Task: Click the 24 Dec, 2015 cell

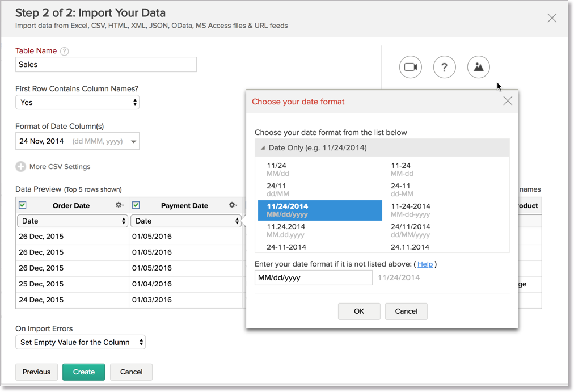Action: [x=72, y=300]
